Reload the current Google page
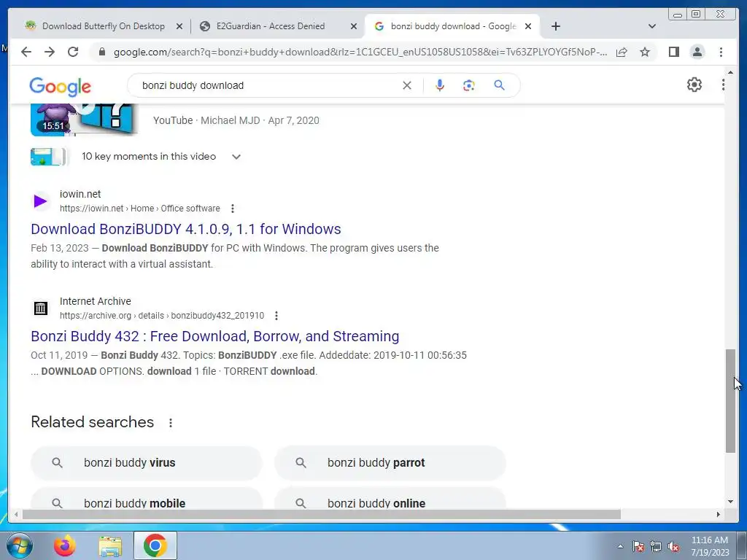The height and width of the screenshot is (560, 747). 73,52
